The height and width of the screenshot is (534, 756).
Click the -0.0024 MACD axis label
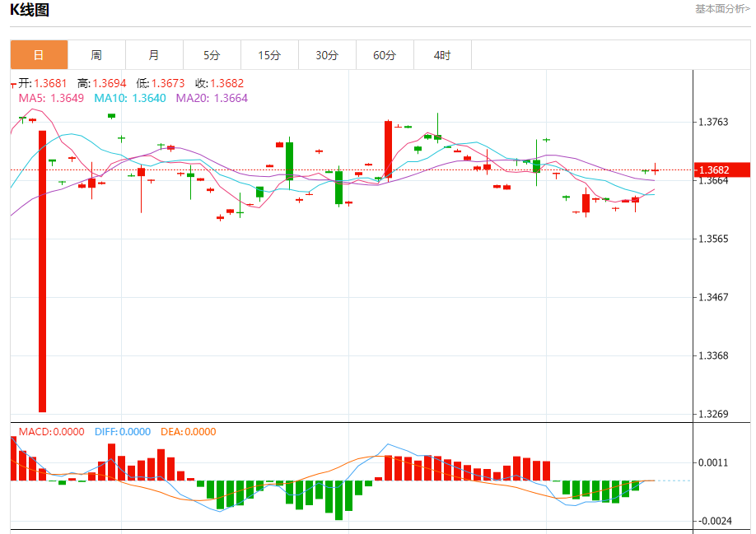tap(713, 521)
